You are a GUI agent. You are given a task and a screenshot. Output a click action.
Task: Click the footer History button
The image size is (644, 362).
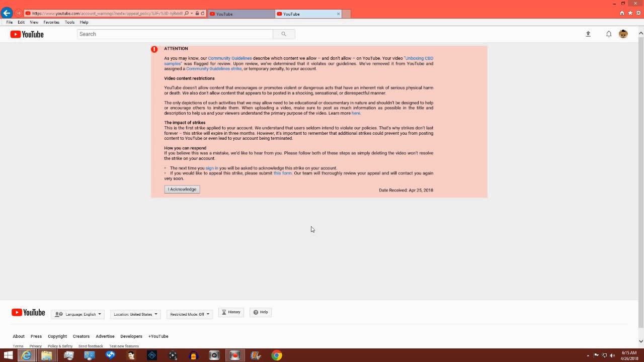click(231, 312)
